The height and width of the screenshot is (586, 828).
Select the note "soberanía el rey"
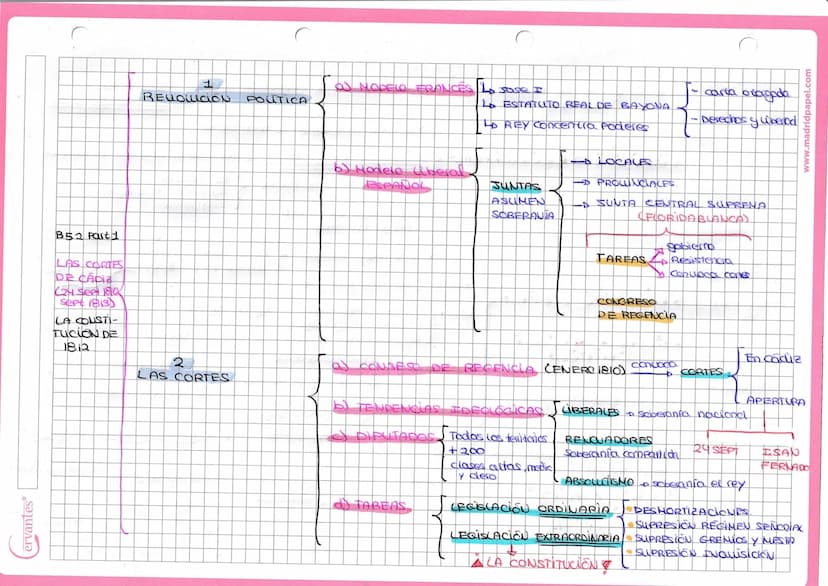point(698,484)
